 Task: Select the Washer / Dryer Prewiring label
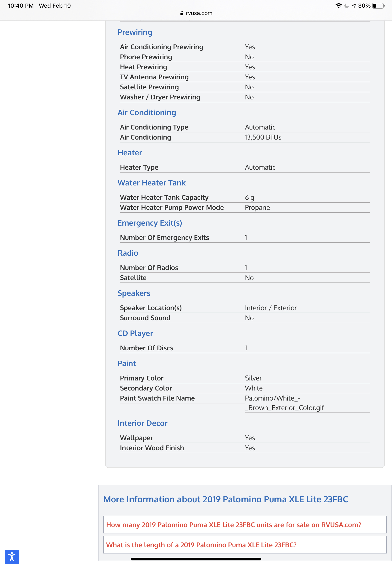160,97
